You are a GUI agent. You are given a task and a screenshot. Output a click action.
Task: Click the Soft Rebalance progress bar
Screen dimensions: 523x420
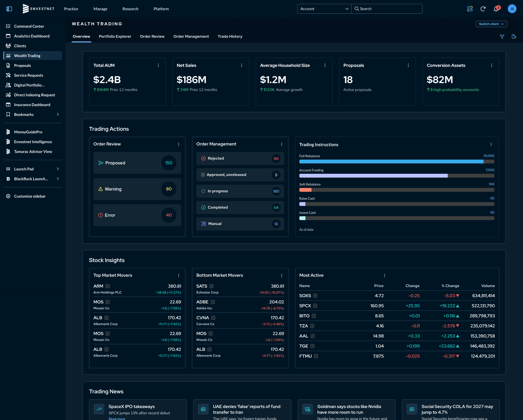click(397, 190)
